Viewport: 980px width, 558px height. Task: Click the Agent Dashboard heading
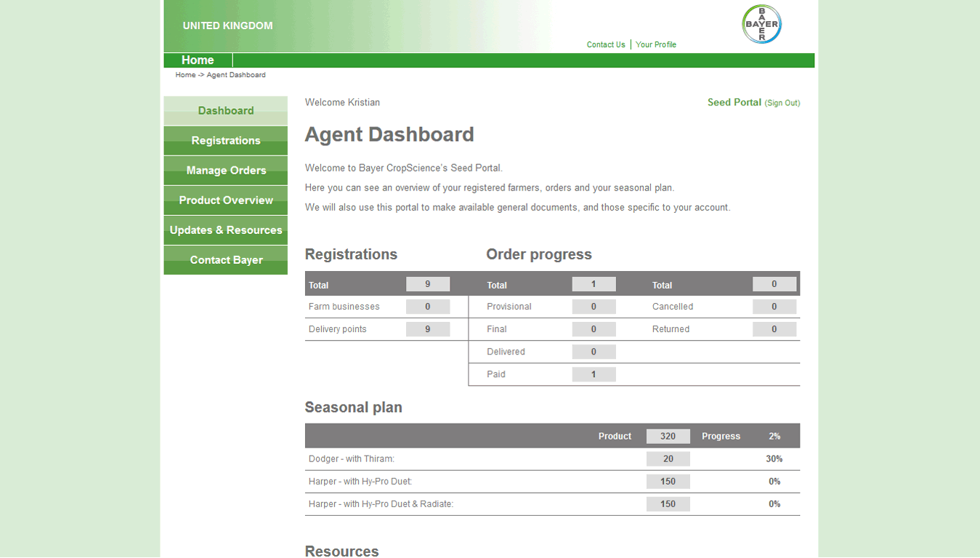389,134
